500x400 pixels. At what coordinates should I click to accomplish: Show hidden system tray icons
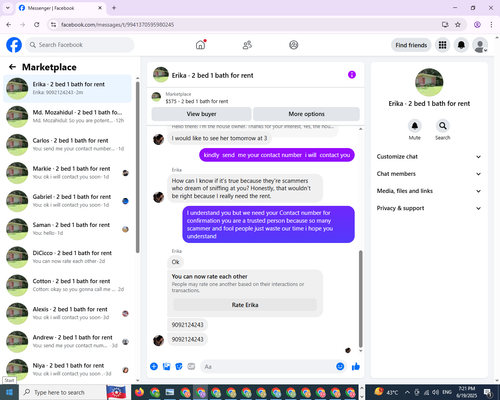tap(407, 392)
